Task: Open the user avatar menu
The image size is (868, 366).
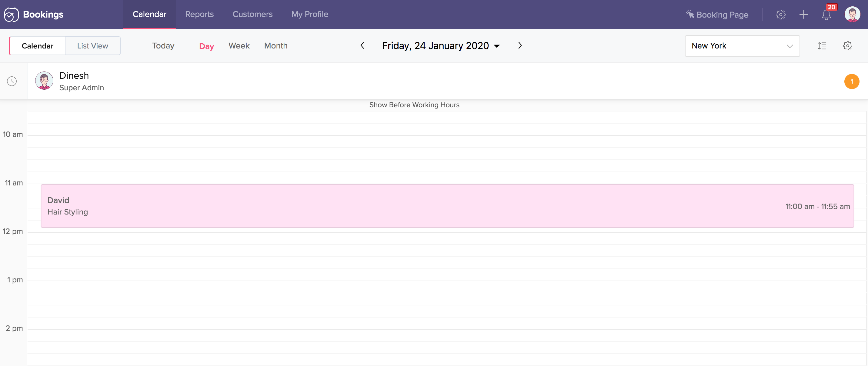Action: point(852,15)
